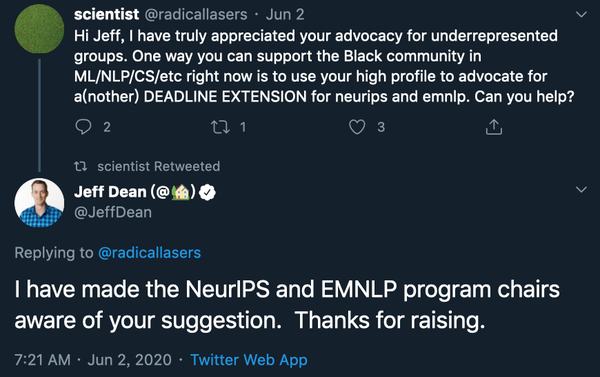Like the scientist's tweet with heart icon
Viewport: 600px width, 377px height.
click(x=357, y=127)
